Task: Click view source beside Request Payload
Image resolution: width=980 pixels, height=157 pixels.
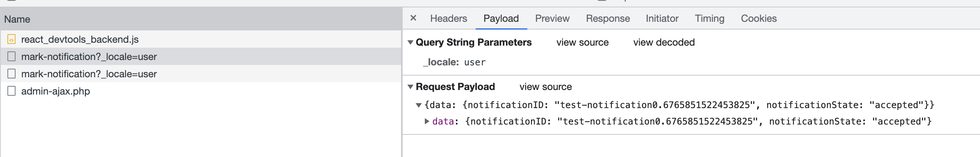Action: [x=545, y=87]
